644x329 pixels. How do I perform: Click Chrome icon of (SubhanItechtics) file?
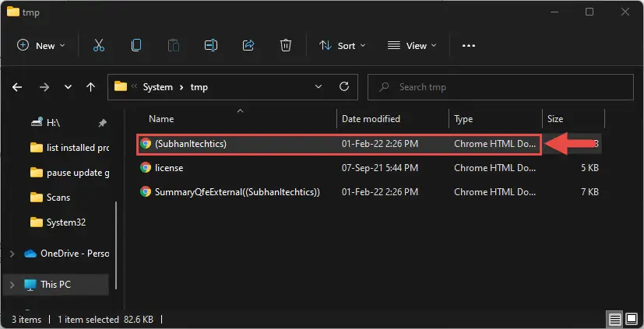(x=146, y=144)
